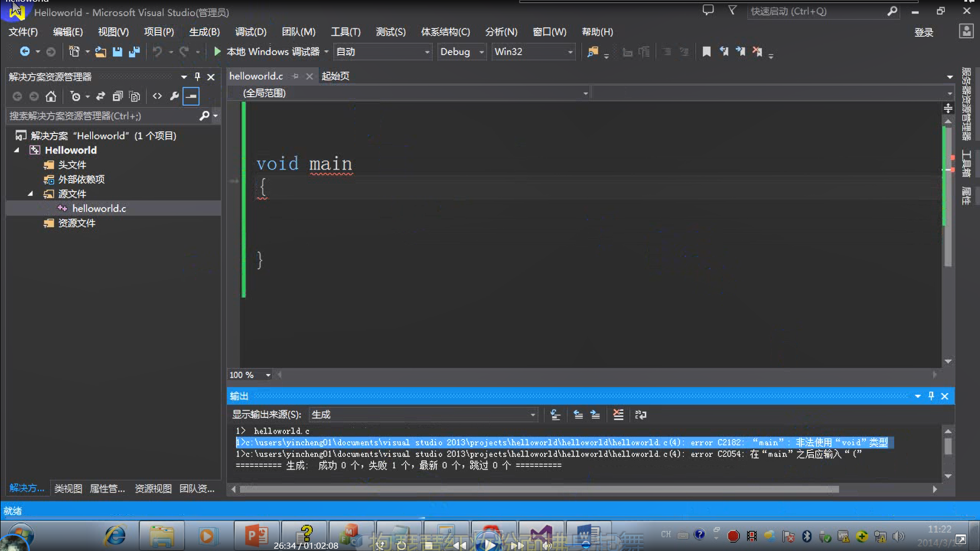
Task: Open the feedback speech bubble icon
Action: pyautogui.click(x=708, y=11)
